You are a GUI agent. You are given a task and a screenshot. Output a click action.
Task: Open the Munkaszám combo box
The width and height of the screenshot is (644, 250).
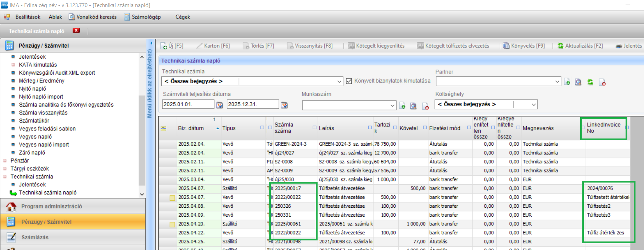(392, 105)
